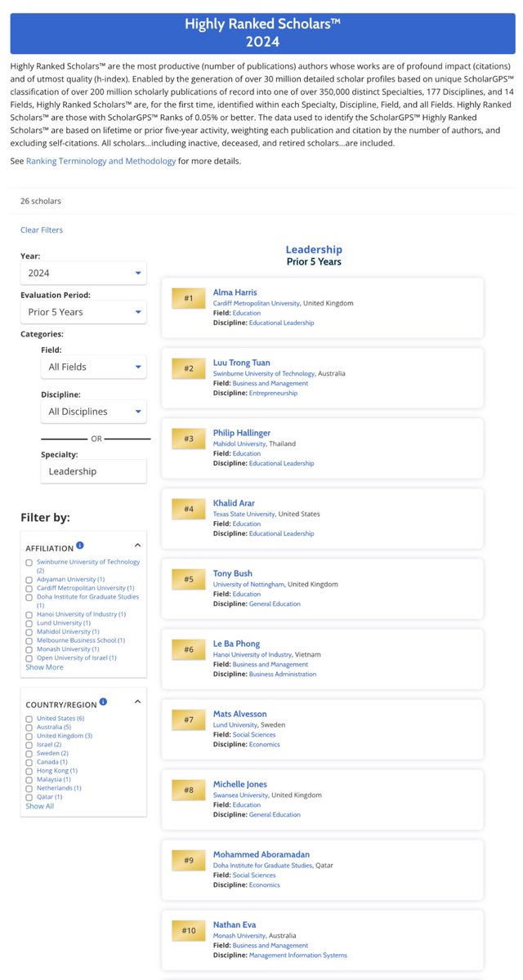523x980 pixels.
Task: Click the #2 gold rank badge
Action: [x=189, y=368]
